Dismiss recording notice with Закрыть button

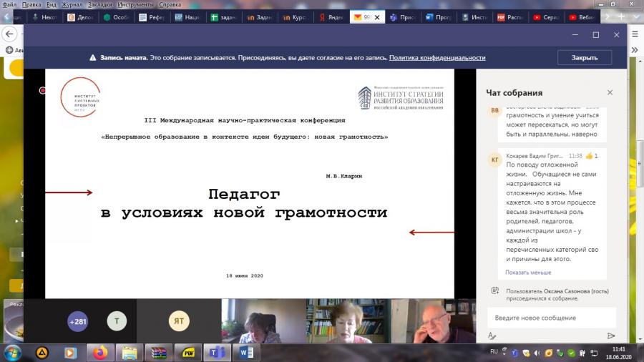[x=585, y=57]
